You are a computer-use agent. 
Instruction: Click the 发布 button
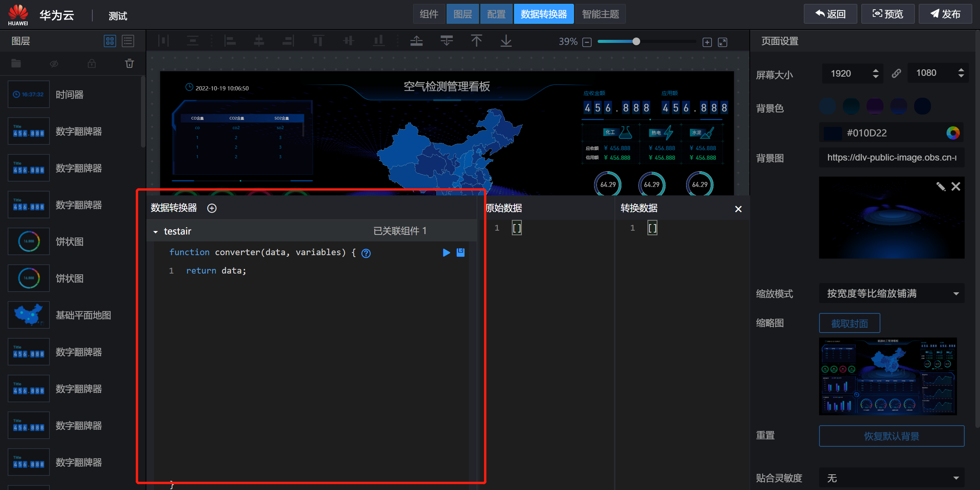tap(945, 14)
